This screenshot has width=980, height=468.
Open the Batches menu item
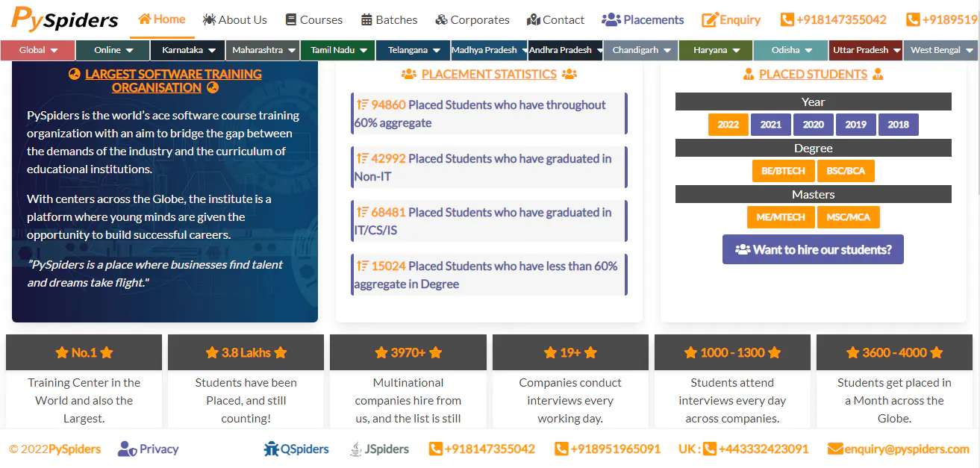pyautogui.click(x=389, y=19)
